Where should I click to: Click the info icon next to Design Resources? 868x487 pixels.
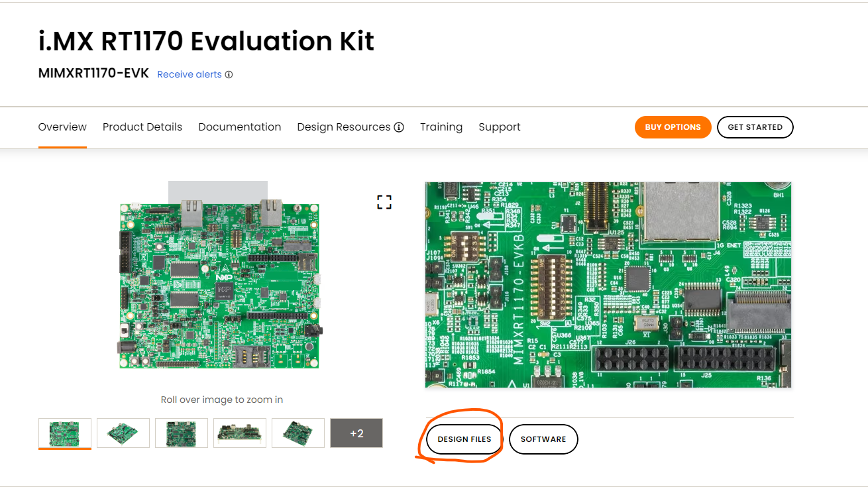pyautogui.click(x=402, y=127)
